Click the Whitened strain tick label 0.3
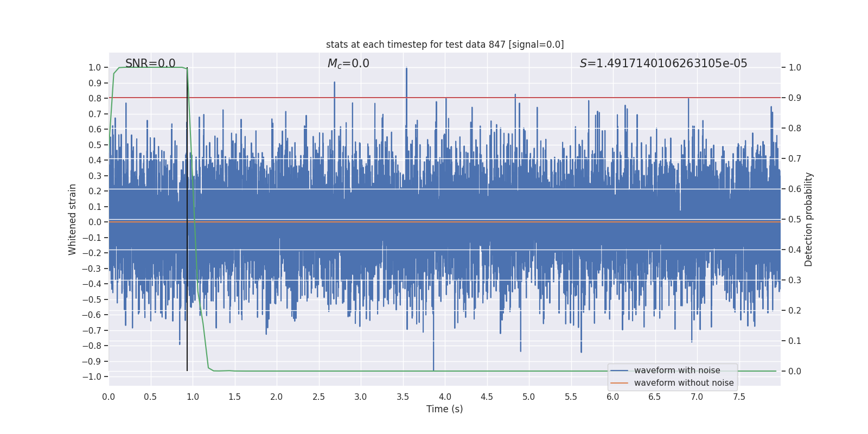 point(95,176)
